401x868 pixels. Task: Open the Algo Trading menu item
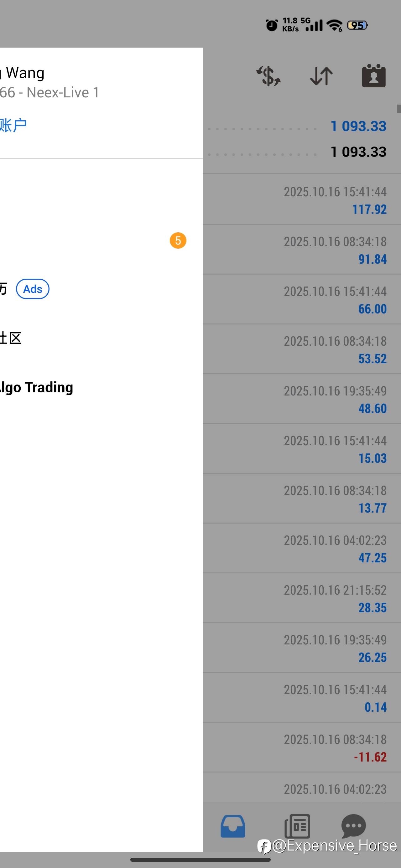click(36, 388)
